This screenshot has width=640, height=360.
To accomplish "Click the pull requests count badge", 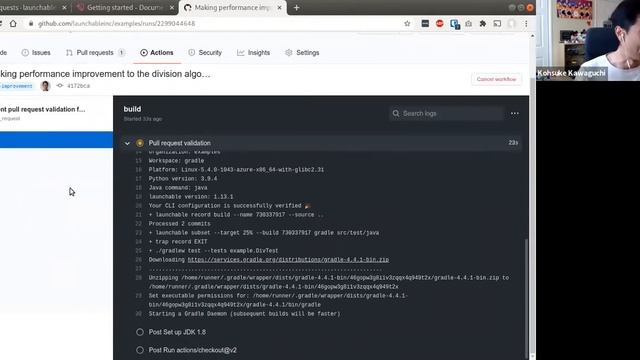I will (x=121, y=53).
